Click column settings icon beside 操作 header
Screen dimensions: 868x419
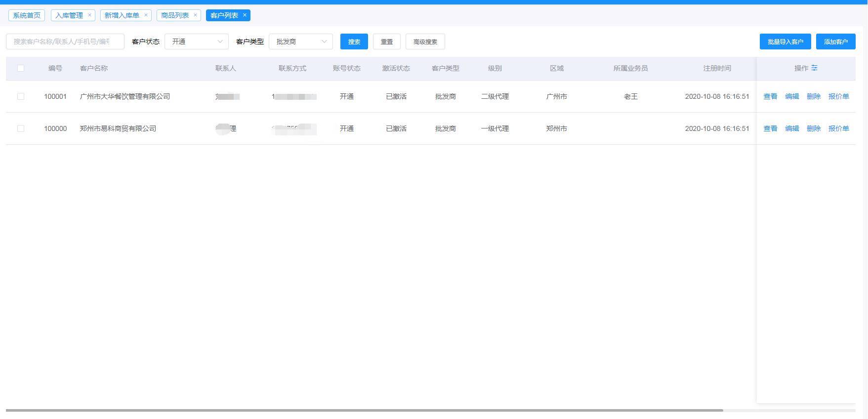pos(814,68)
